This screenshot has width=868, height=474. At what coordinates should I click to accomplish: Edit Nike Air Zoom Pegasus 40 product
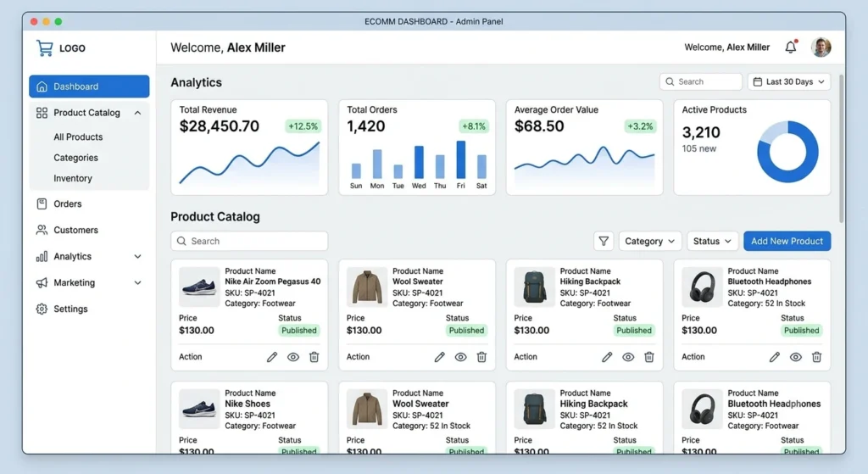272,357
